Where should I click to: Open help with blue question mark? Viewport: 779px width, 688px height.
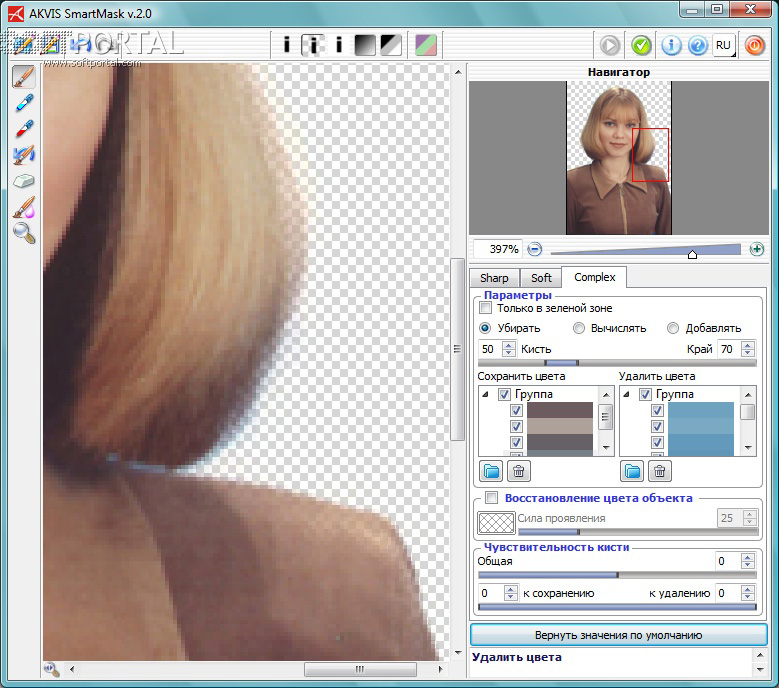698,45
